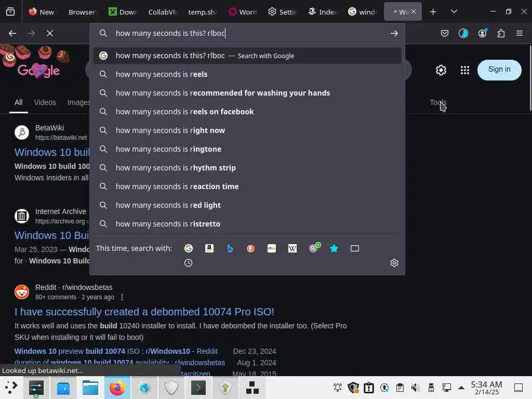Choose suggestion 'rhythm strip'
The height and width of the screenshot is (399, 532).
(x=247, y=168)
